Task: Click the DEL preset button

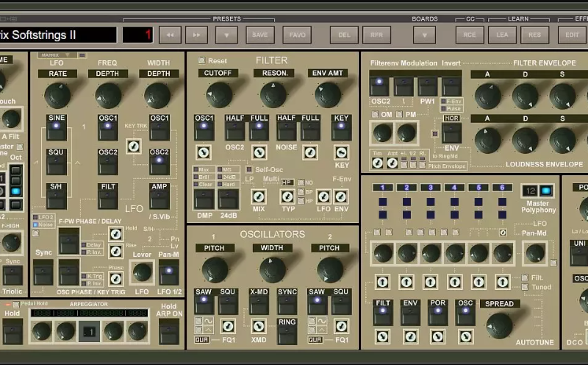Action: 344,35
